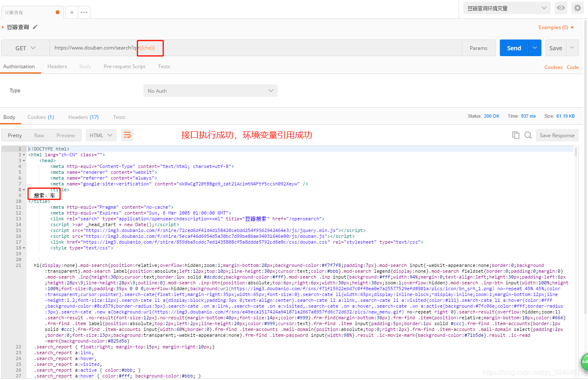588x380 pixels.
Task: Click Size 61.19 KB value
Action: (x=566, y=116)
